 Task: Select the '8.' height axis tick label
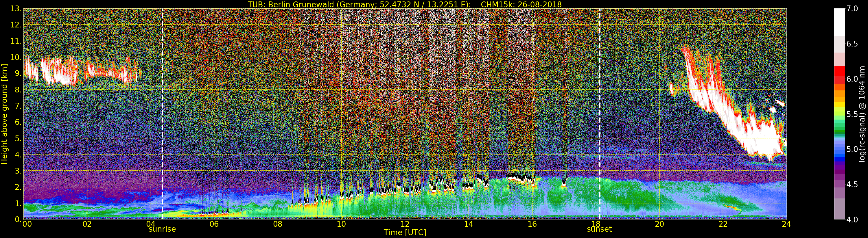point(18,90)
